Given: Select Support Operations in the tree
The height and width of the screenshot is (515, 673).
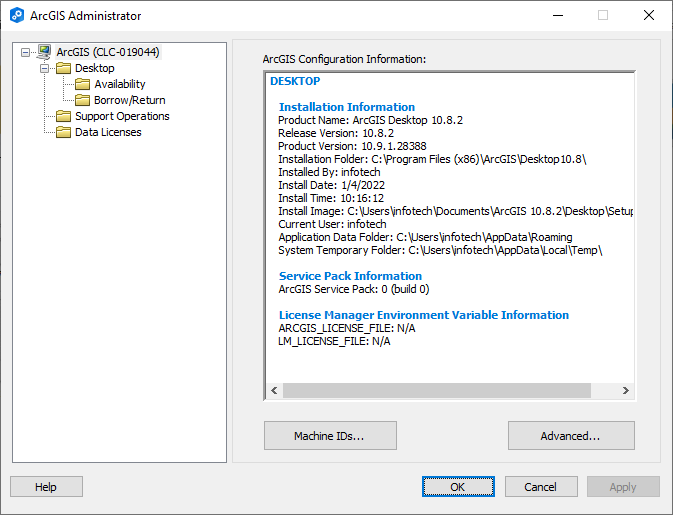Looking at the screenshot, I should pos(122,116).
